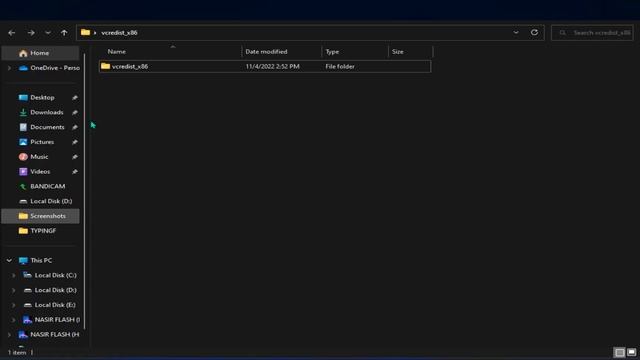Open the Screenshots folder

click(40, 216)
